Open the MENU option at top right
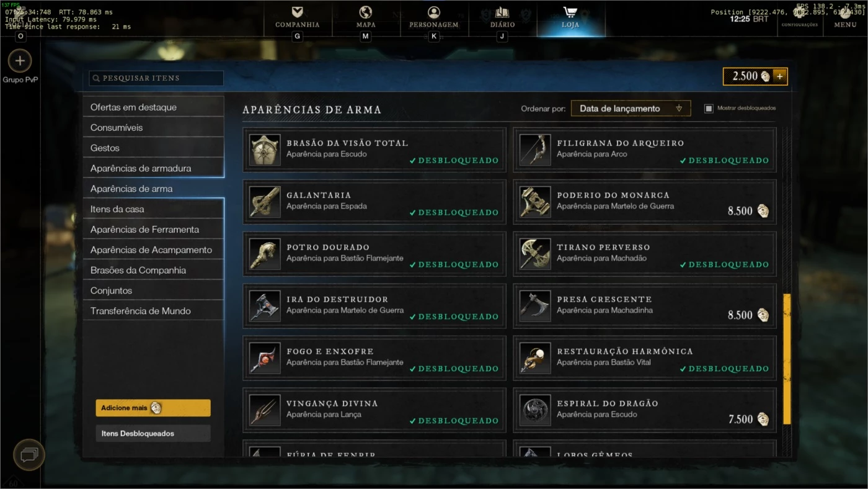The width and height of the screenshot is (868, 489). [x=845, y=25]
